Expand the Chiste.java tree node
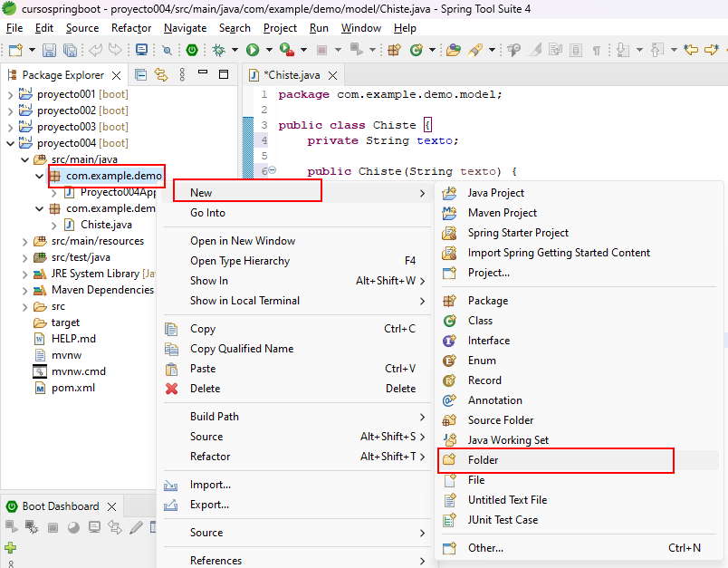The width and height of the screenshot is (728, 568). (x=54, y=226)
